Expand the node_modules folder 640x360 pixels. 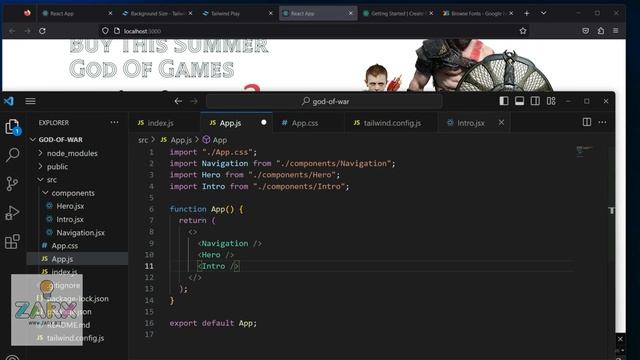coord(72,153)
